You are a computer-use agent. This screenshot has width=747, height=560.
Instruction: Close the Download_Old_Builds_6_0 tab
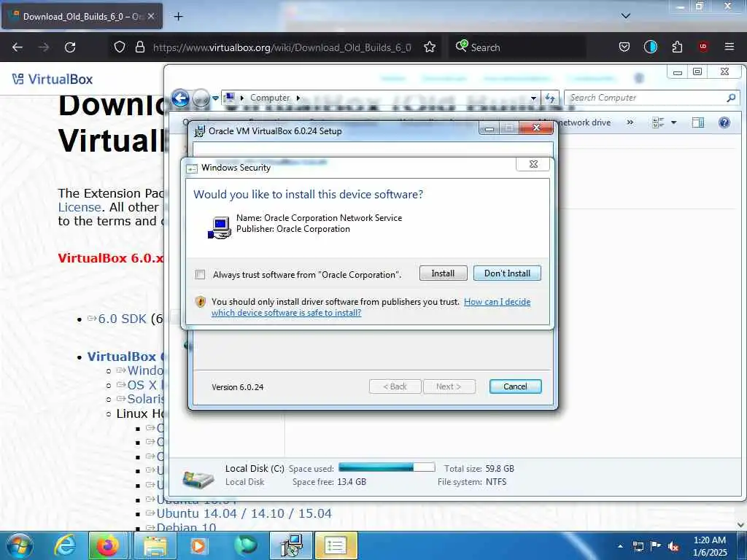pos(151,16)
